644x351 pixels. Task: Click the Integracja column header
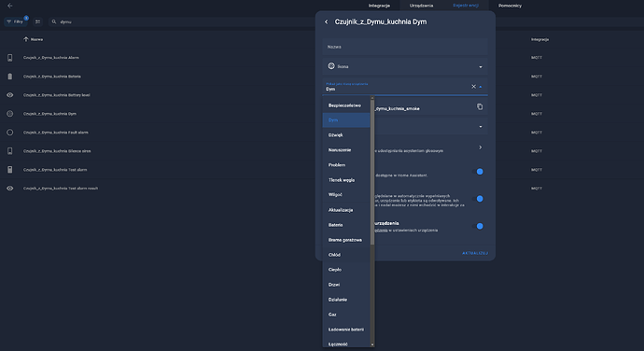pos(539,39)
